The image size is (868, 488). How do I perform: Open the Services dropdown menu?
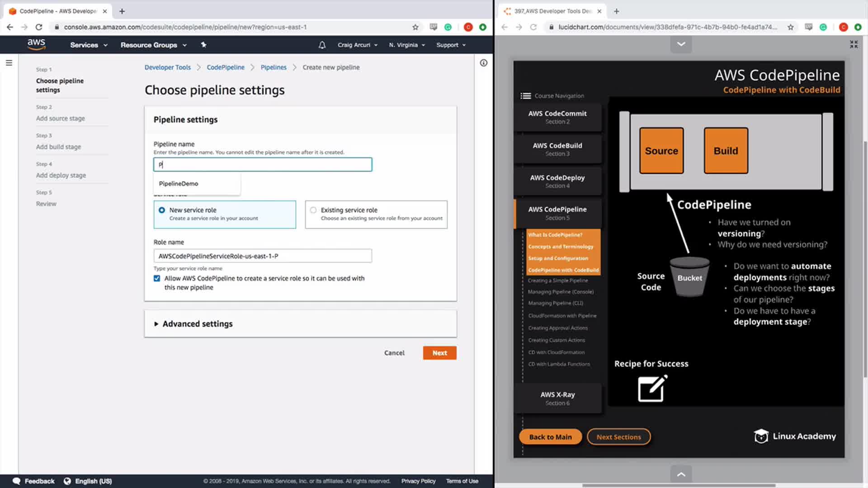coord(89,45)
